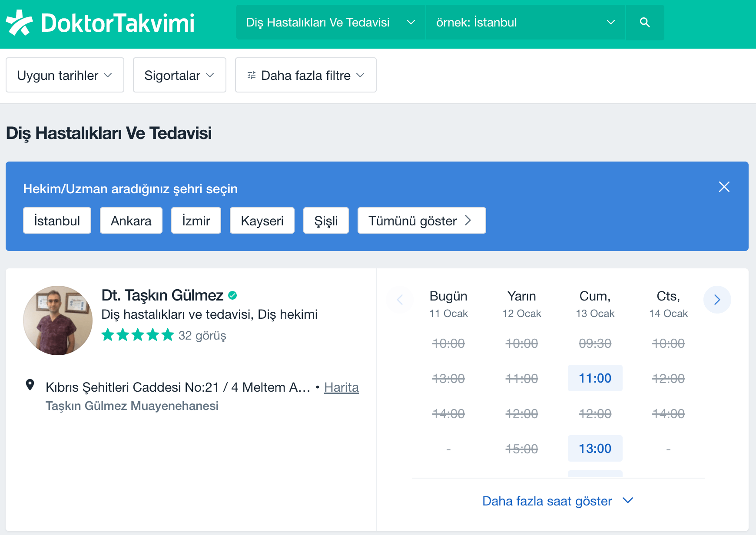Book the 11:00 slot on 13 Ocak
This screenshot has height=535, width=756.
[595, 378]
